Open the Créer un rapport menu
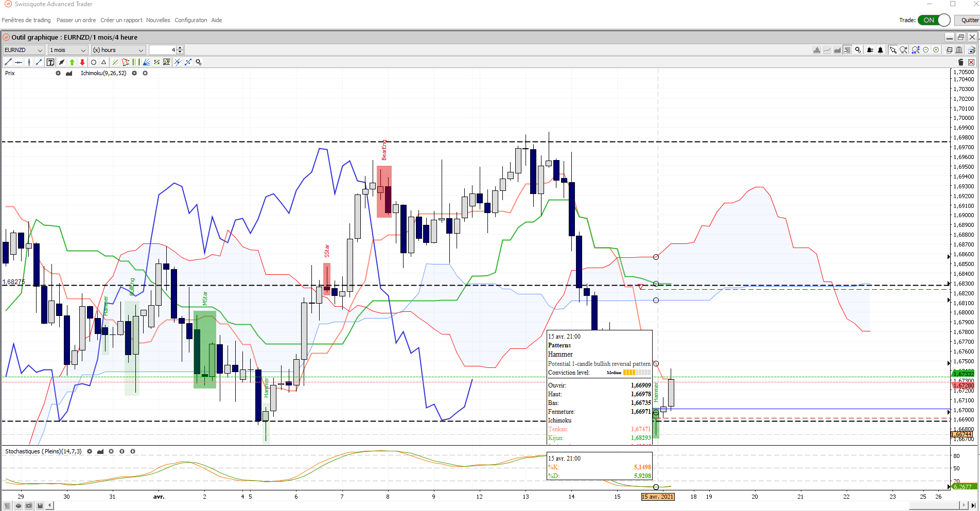Image resolution: width=980 pixels, height=511 pixels. (x=121, y=20)
